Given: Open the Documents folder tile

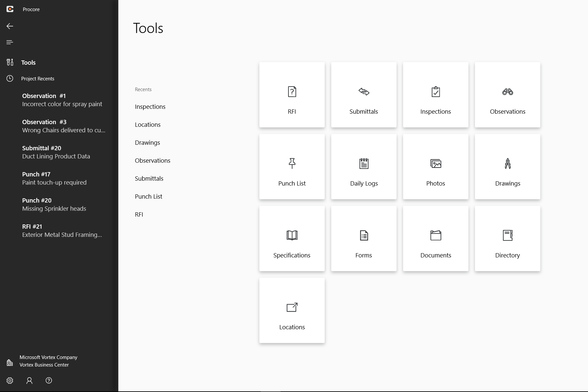Looking at the screenshot, I should [x=435, y=238].
